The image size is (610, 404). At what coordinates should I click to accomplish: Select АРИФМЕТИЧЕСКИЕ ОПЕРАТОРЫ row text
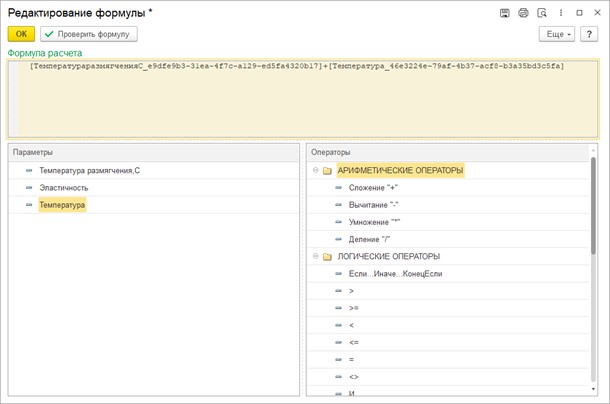coord(400,170)
